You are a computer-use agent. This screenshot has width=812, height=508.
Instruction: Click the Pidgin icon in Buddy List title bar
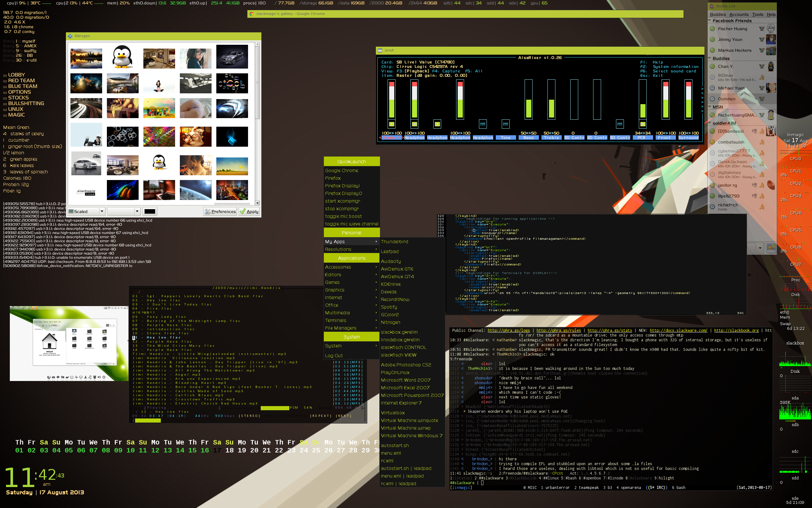pos(711,6)
